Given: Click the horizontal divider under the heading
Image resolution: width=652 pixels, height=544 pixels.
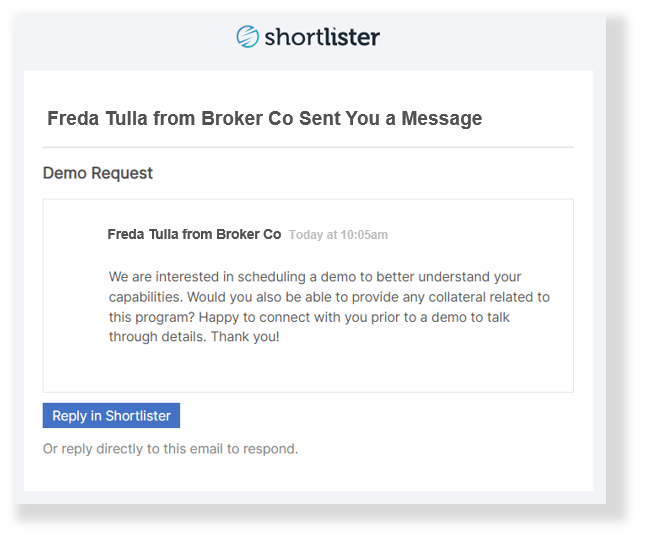Looking at the screenshot, I should click(x=308, y=147).
